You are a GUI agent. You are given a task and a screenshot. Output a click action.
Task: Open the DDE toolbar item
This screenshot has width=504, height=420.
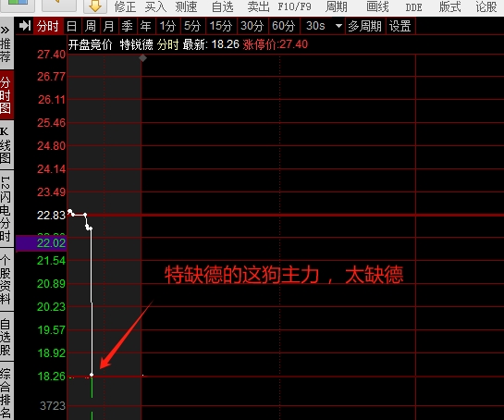point(413,7)
